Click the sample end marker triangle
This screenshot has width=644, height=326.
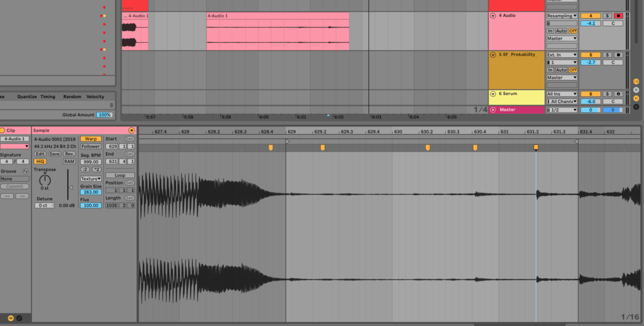[x=576, y=142]
